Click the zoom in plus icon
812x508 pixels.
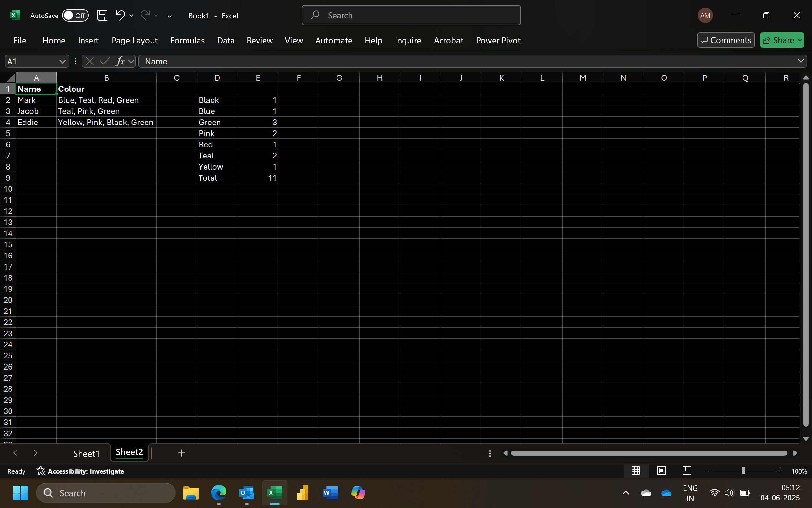point(781,471)
